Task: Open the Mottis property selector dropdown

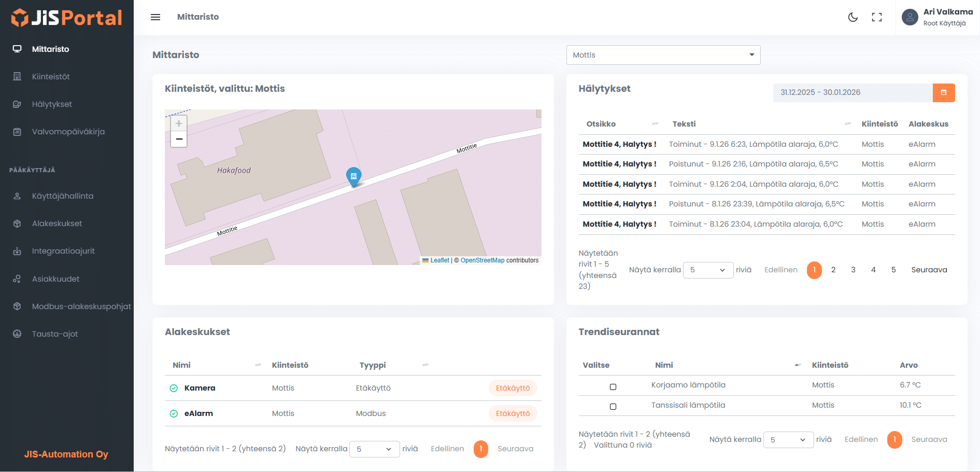Action: tap(663, 55)
